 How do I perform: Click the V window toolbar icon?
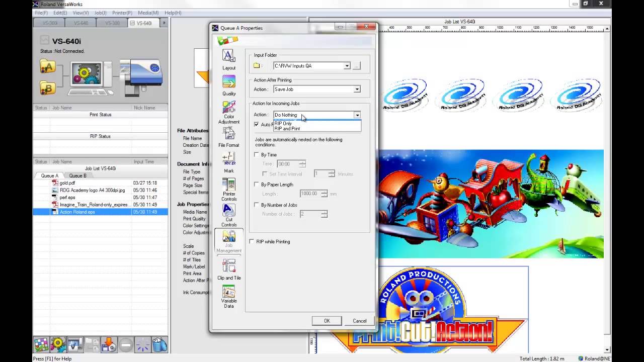(75, 344)
